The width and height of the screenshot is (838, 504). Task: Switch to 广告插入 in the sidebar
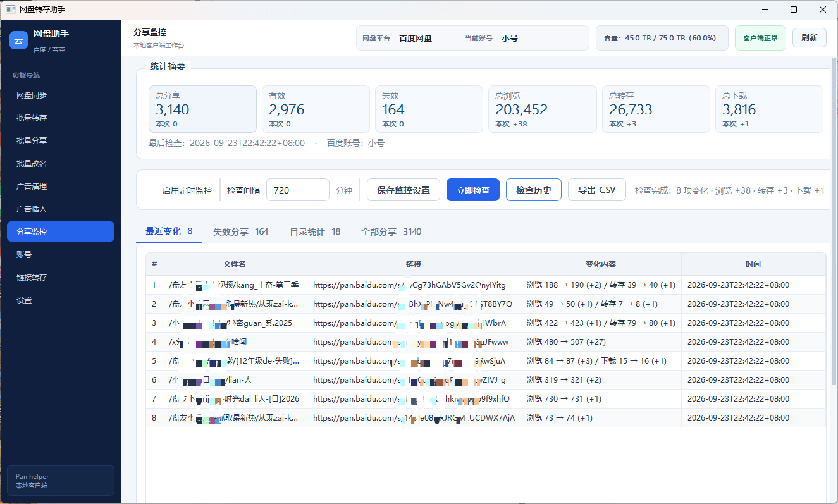61,209
